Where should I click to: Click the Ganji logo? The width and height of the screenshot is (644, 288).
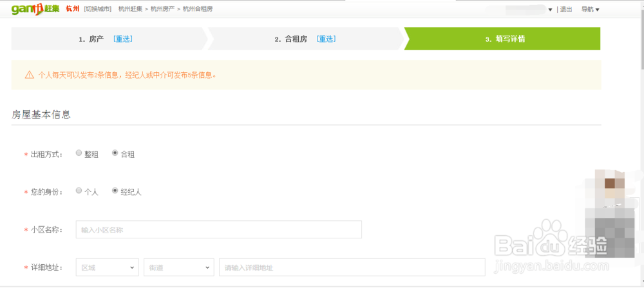tap(35, 9)
